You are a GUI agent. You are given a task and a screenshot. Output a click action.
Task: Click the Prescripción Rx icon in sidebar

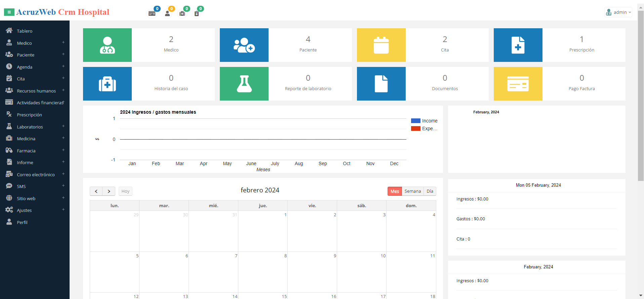[9, 114]
